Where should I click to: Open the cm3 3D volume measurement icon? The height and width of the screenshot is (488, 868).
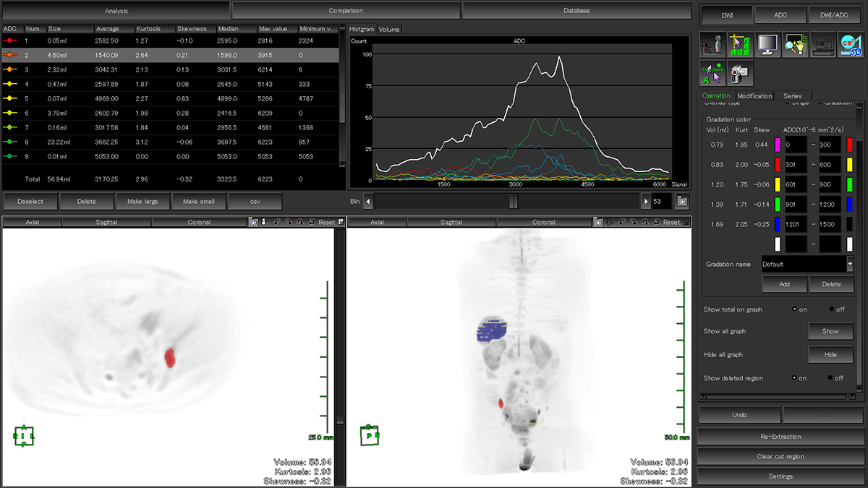pyautogui.click(x=851, y=45)
